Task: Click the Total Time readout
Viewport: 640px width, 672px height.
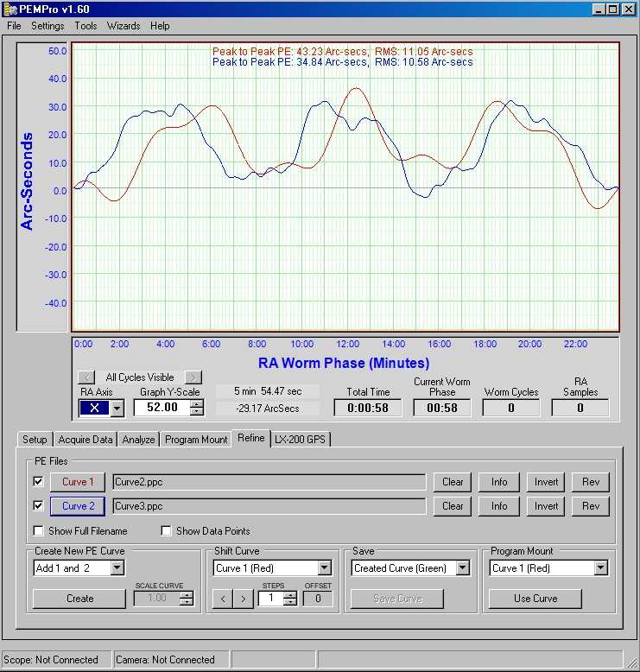Action: point(368,408)
